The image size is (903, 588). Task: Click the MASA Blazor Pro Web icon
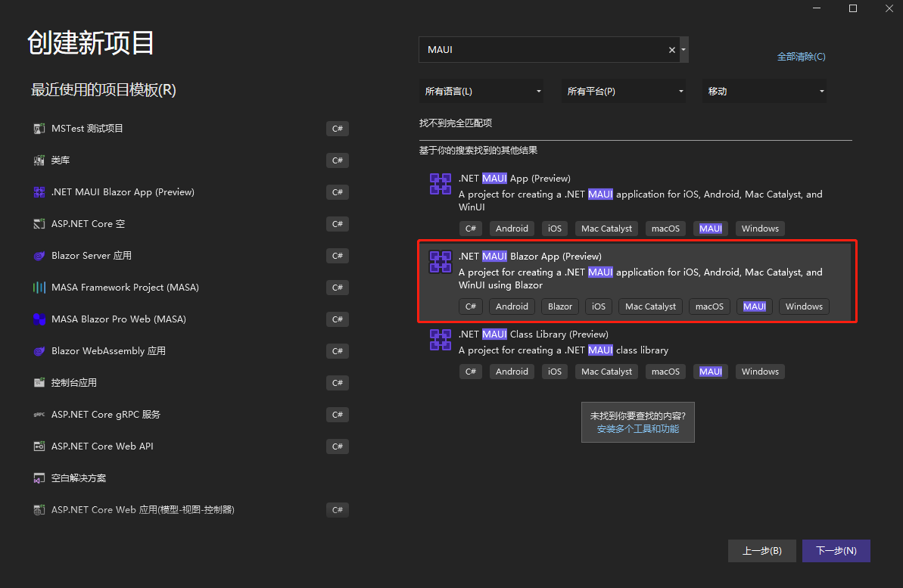click(x=39, y=319)
